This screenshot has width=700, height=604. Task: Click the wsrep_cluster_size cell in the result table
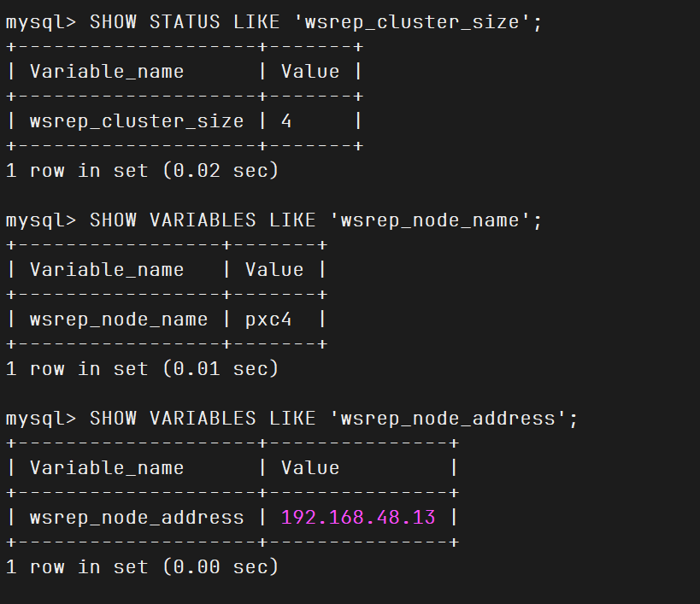tap(137, 121)
